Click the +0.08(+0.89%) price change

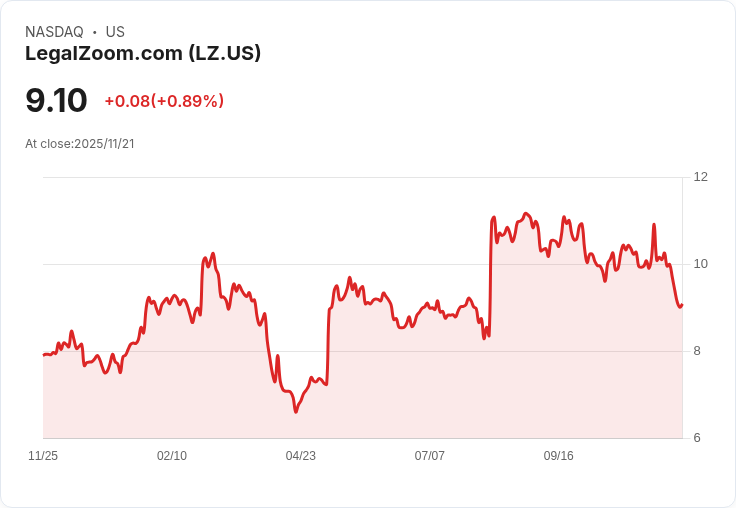tap(164, 101)
